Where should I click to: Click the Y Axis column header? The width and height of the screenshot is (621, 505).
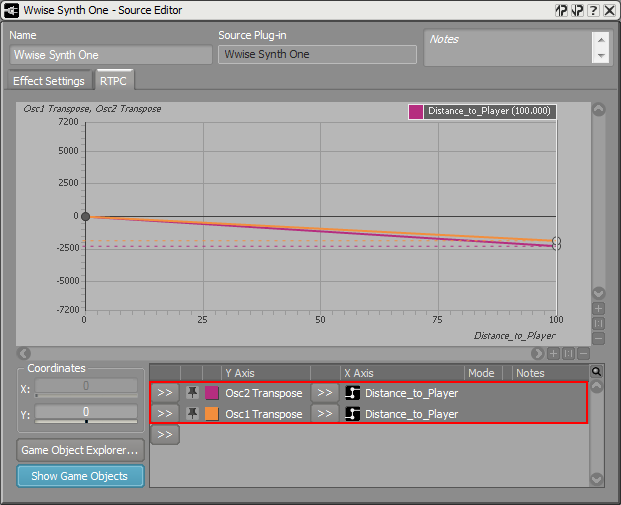pyautogui.click(x=266, y=373)
